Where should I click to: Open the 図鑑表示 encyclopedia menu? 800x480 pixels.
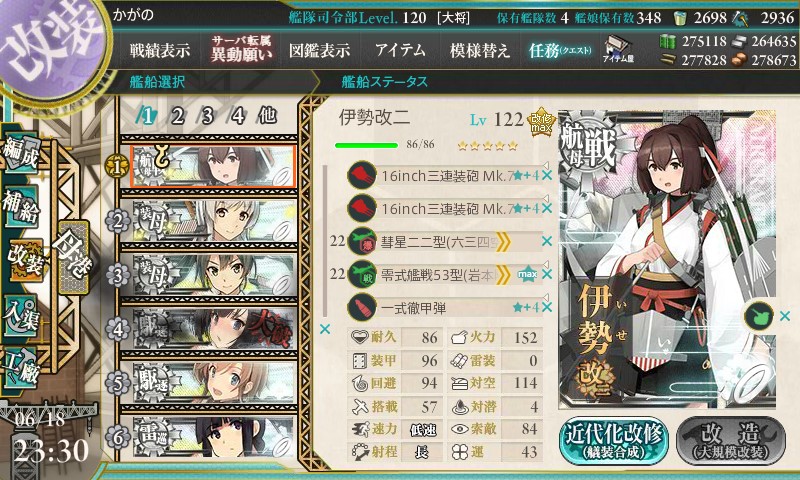pos(319,50)
